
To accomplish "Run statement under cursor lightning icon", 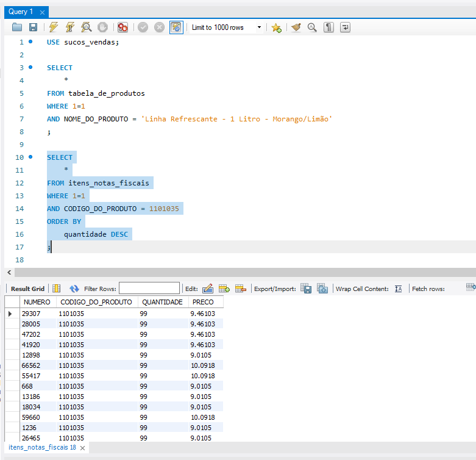I will 70,27.
